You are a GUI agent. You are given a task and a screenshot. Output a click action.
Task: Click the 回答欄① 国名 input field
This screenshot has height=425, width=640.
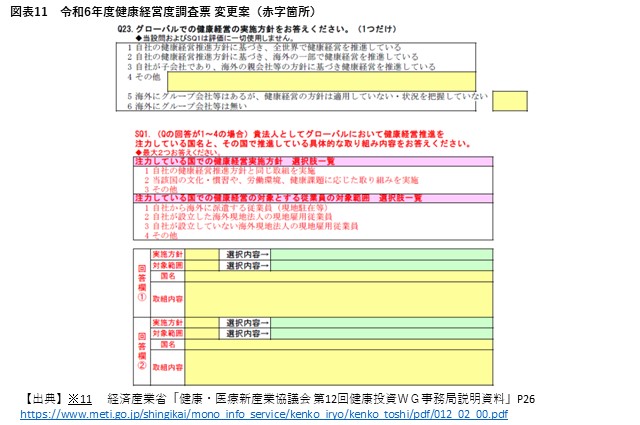coord(338,276)
